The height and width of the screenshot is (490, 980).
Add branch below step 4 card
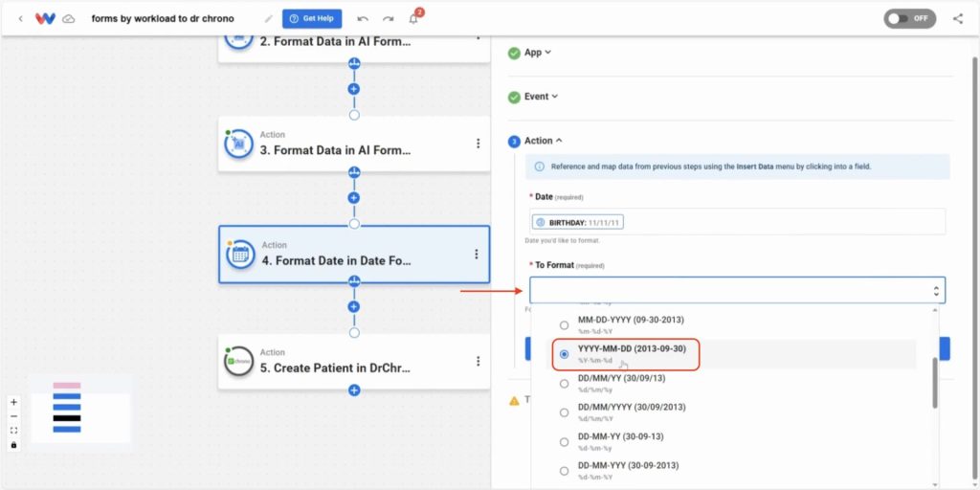(x=354, y=281)
